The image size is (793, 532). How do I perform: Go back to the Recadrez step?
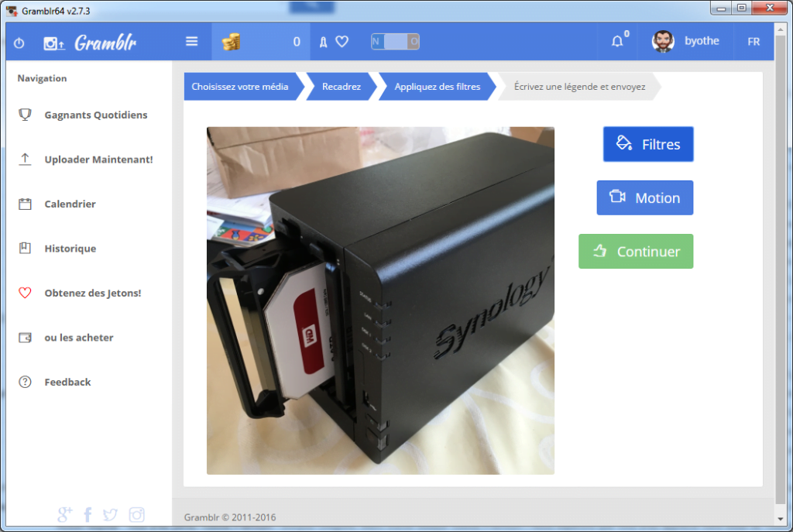[x=342, y=87]
